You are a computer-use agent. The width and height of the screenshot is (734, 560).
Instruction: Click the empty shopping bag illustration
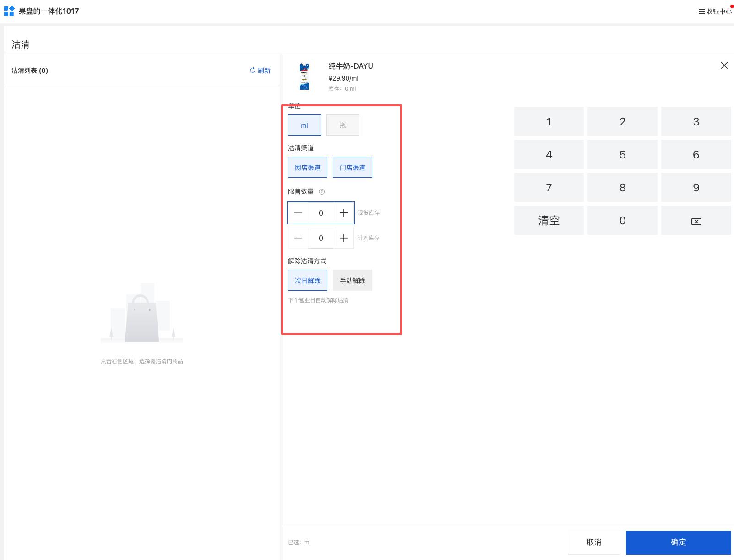(142, 313)
